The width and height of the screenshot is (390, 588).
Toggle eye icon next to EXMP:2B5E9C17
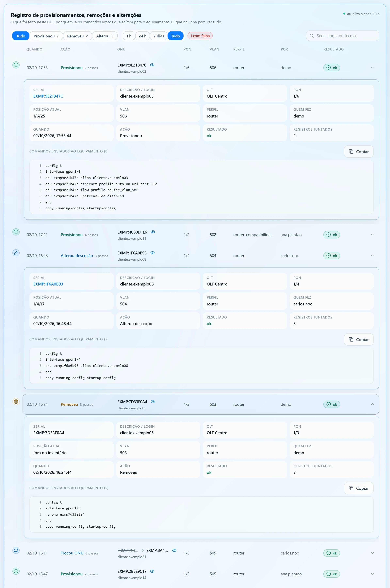(x=152, y=571)
